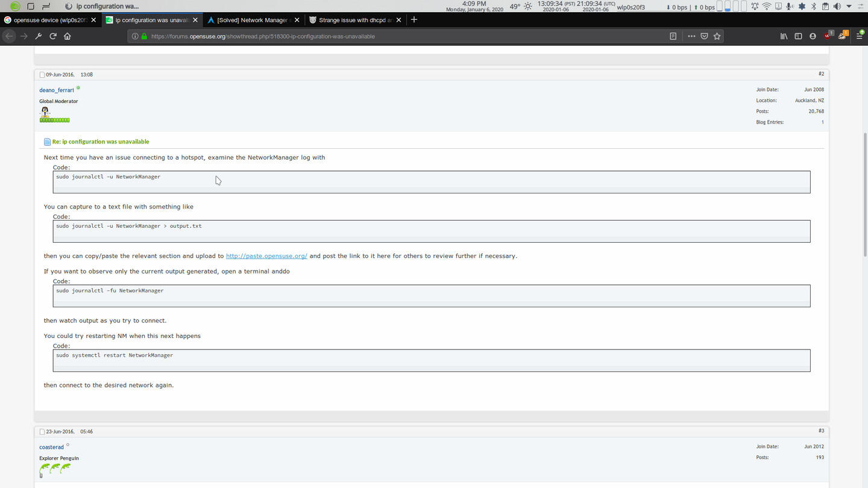This screenshot has width=868, height=488.
Task: Click the post icon beside 23-Jun-2016
Action: click(42, 432)
